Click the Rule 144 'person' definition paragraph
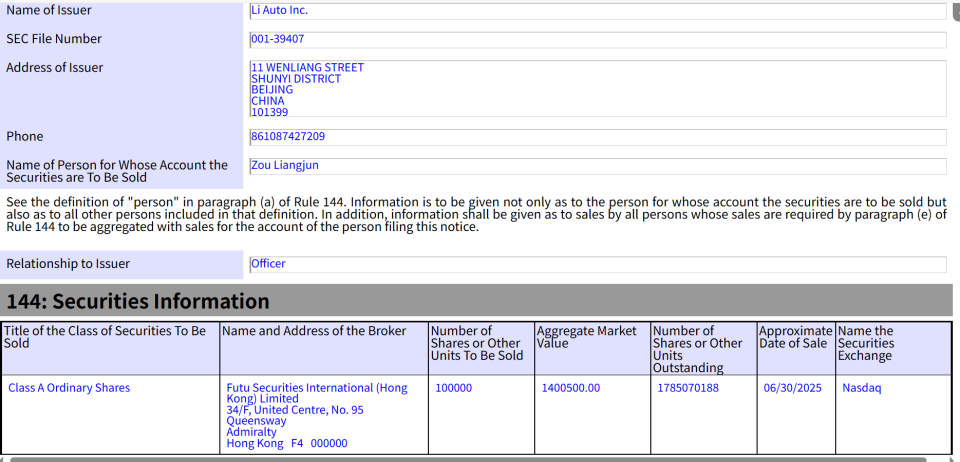This screenshot has width=960, height=462. coord(476,214)
